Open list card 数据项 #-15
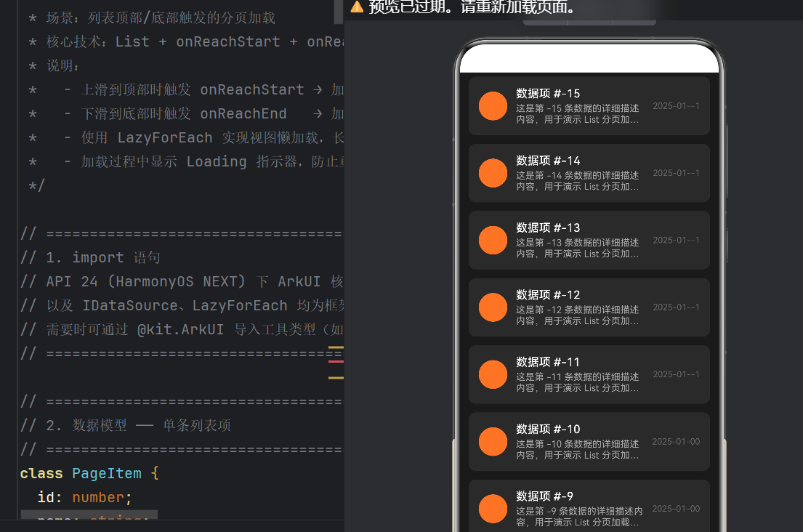 pos(589,106)
